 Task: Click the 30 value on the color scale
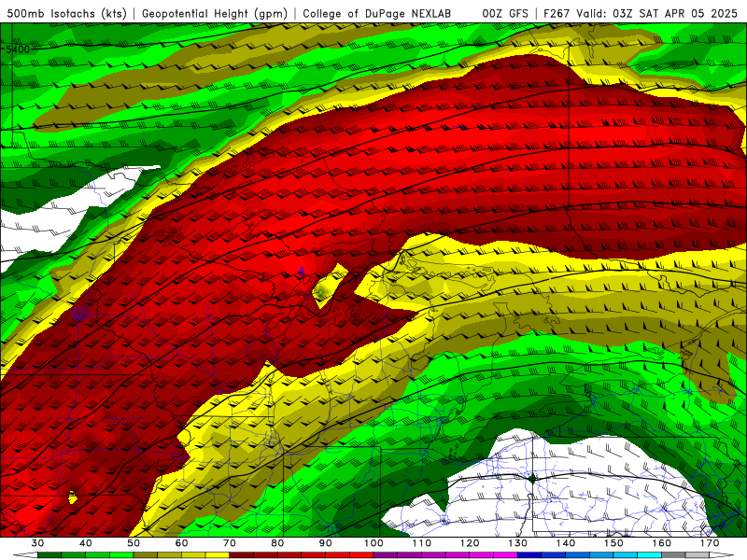click(37, 543)
